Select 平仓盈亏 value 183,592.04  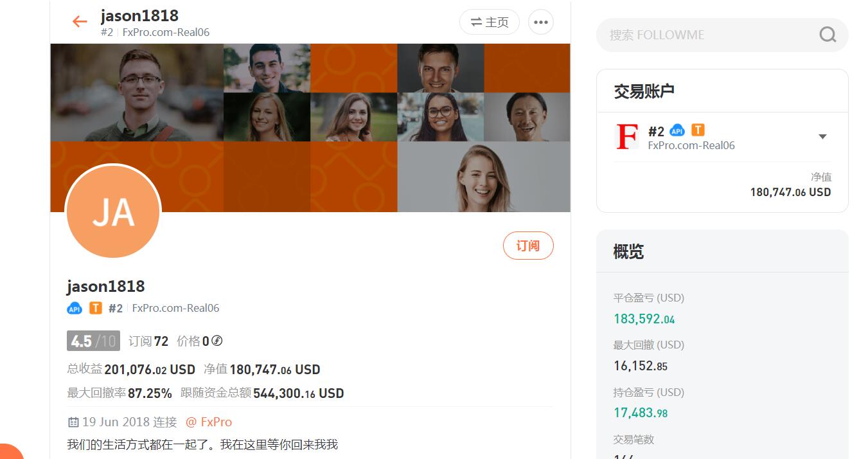pyautogui.click(x=644, y=319)
